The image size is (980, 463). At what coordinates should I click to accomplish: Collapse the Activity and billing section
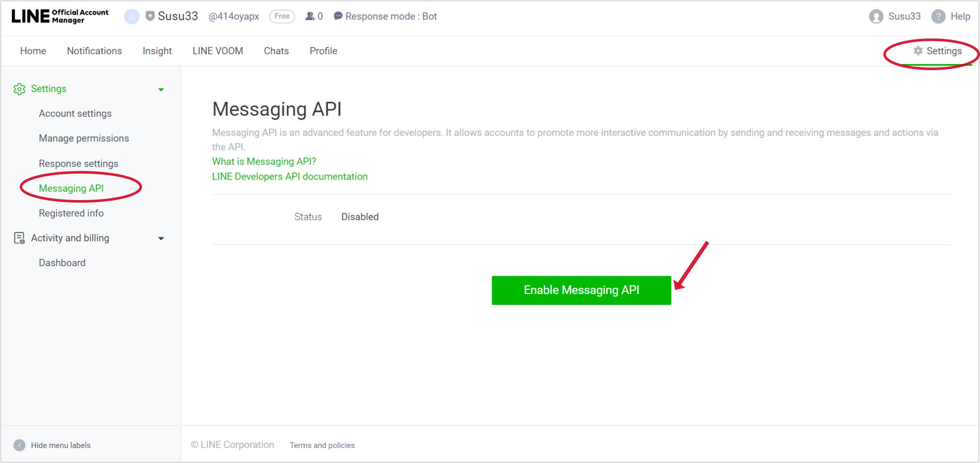161,239
